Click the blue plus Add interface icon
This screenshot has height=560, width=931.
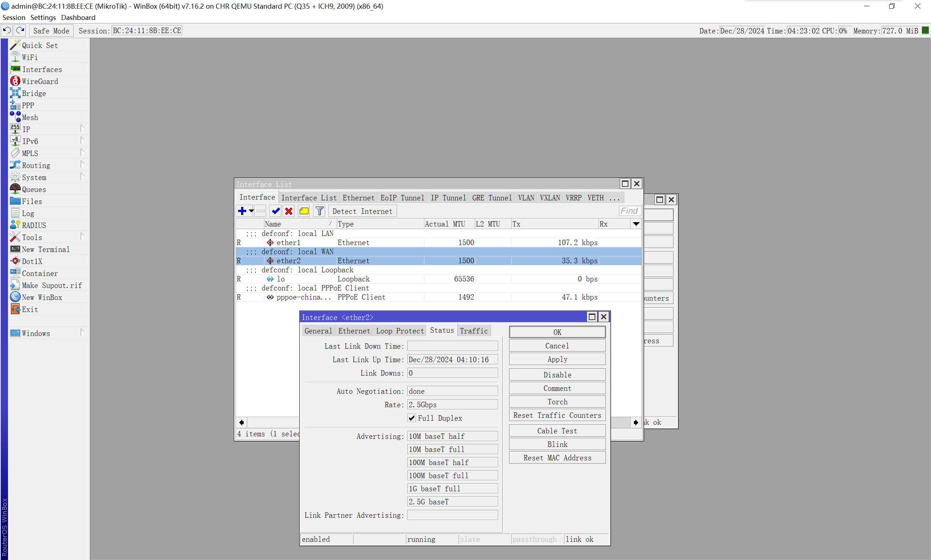(242, 211)
